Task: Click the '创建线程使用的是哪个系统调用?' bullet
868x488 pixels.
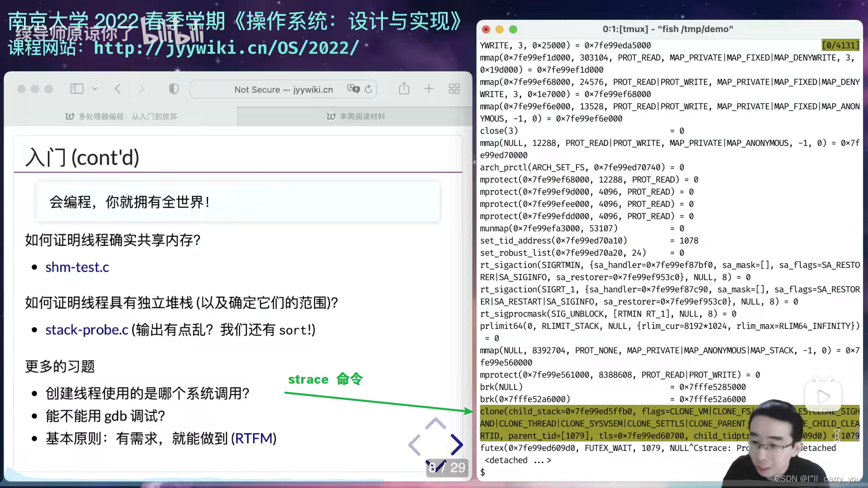Action: point(147,393)
